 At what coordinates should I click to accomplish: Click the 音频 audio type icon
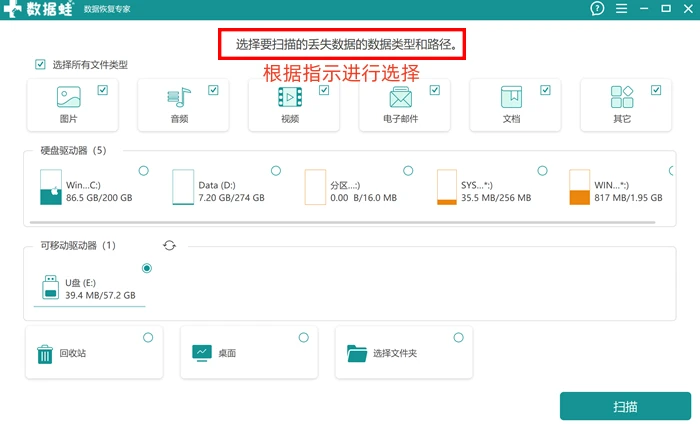pos(179,97)
